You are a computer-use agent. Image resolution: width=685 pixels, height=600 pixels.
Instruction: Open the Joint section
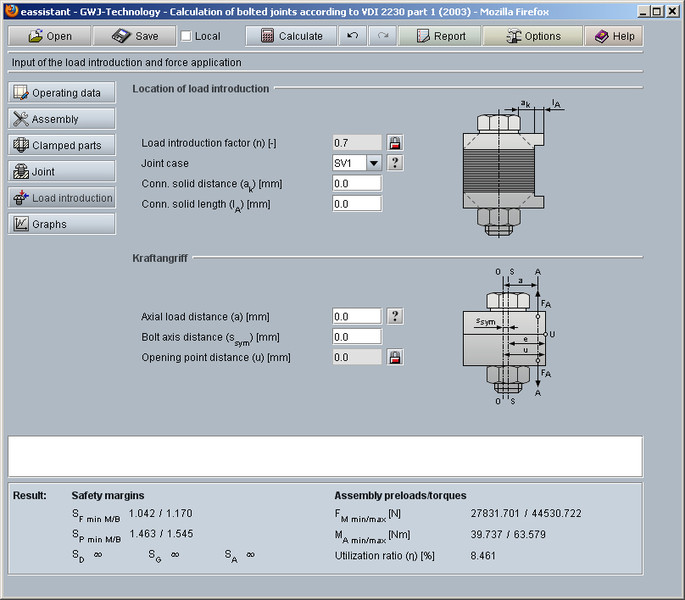[x=62, y=171]
